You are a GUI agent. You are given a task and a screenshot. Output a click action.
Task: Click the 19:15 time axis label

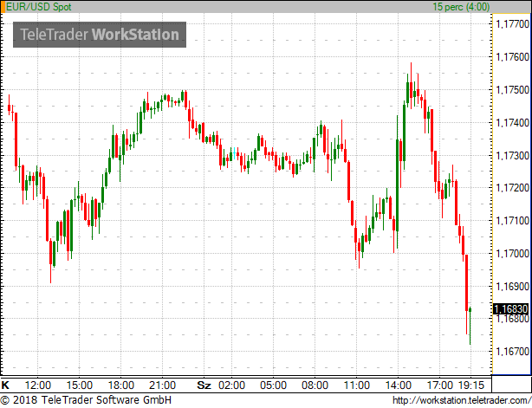pos(471,385)
